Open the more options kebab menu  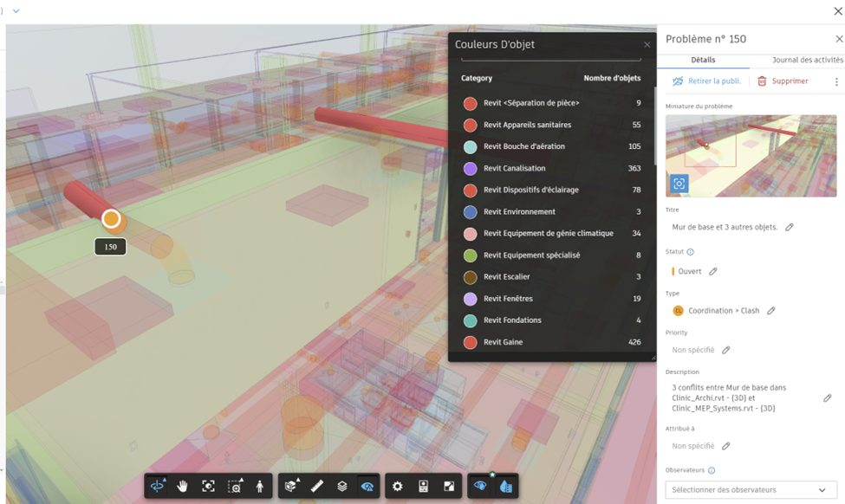tap(836, 81)
